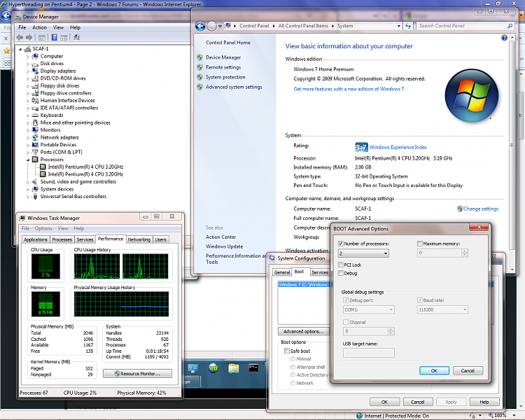Open the Command Prompt icon on taskbar
Screen dimensions: 525x420
point(253,368)
